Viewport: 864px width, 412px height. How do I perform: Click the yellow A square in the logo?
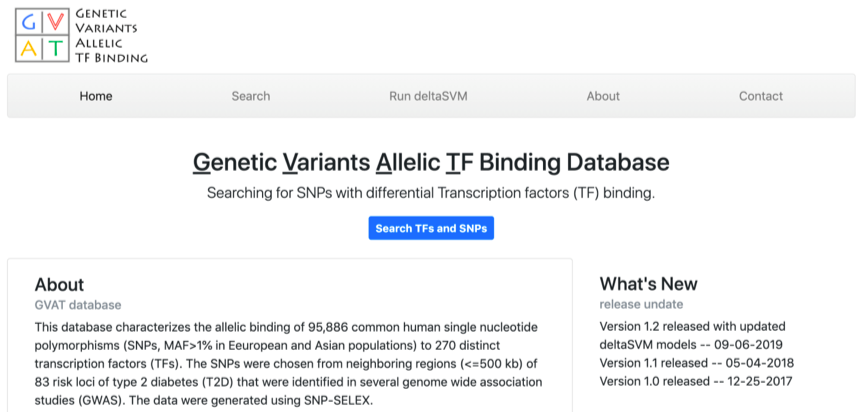coord(27,47)
